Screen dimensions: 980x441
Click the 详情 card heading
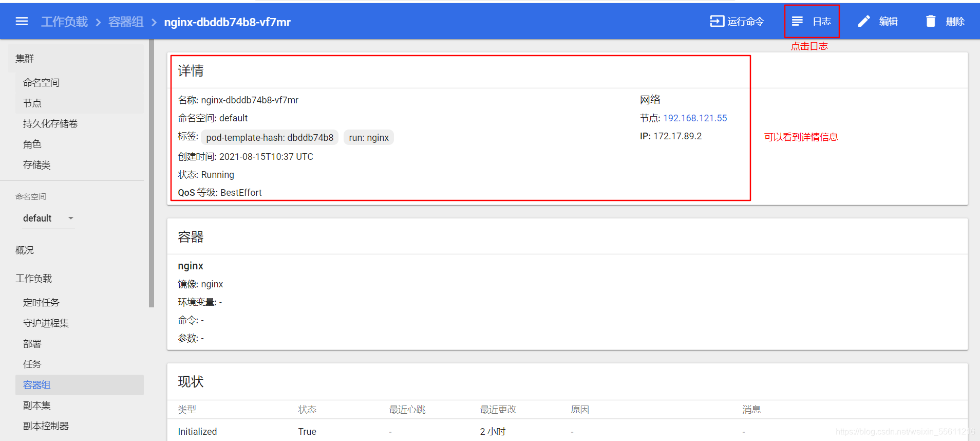pos(191,71)
